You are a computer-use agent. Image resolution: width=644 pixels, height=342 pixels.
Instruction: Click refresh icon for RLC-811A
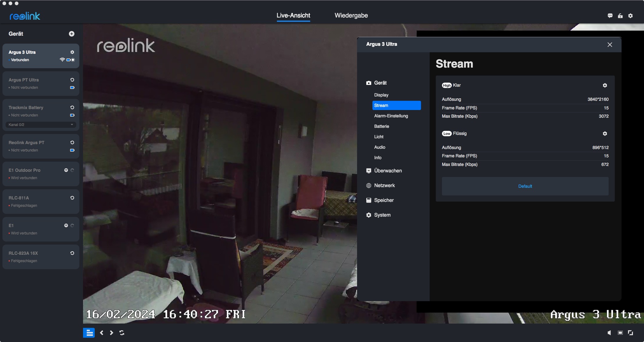click(72, 198)
